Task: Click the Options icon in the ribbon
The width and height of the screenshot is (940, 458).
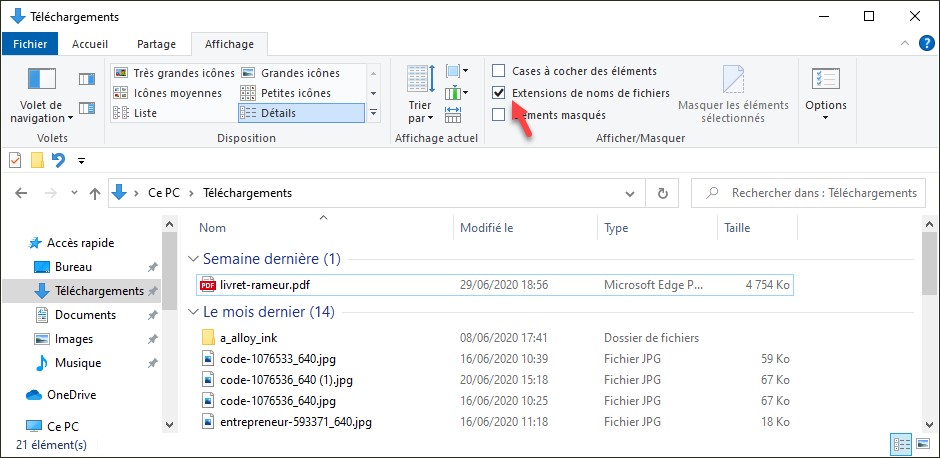Action: pos(825,82)
